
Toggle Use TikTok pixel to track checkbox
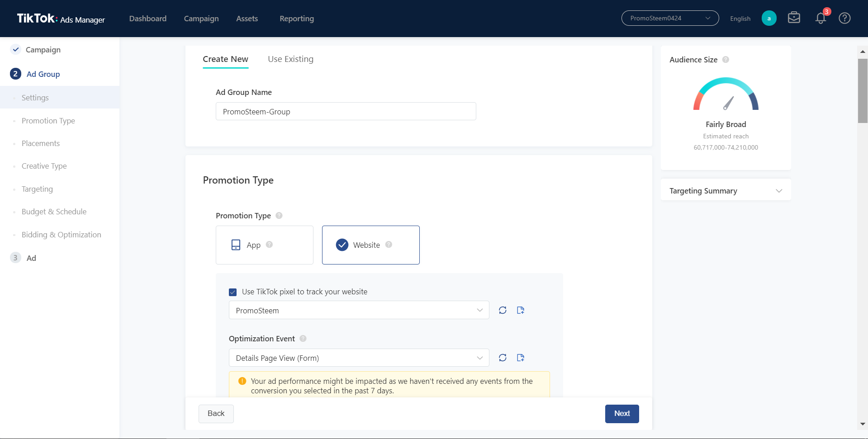(x=233, y=292)
